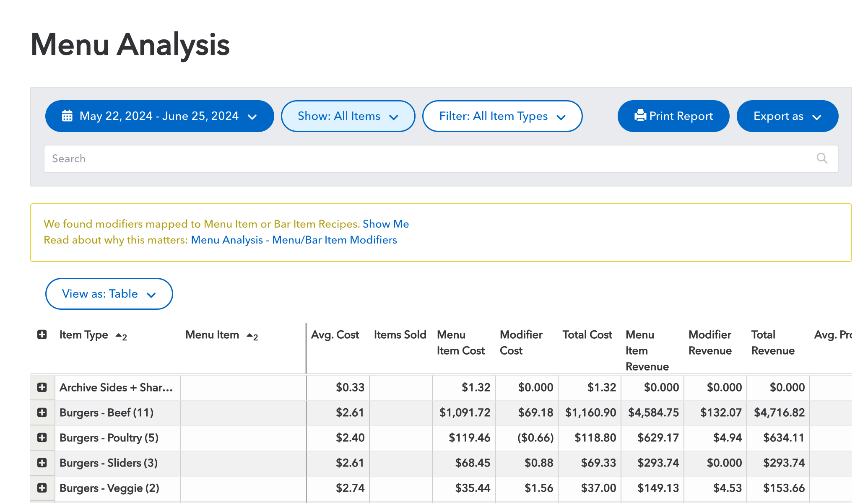The image size is (868, 503).
Task: Click into the Search input field
Action: point(419,158)
